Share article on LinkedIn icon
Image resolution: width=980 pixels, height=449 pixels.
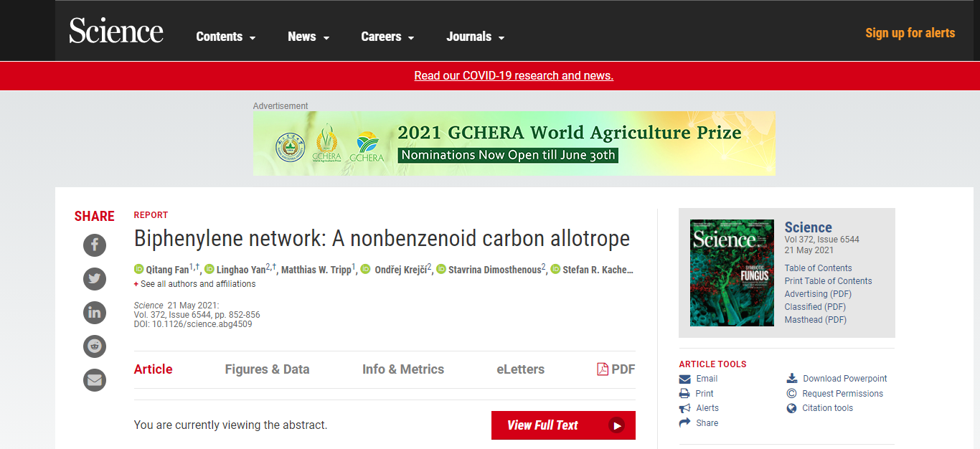coord(95,313)
